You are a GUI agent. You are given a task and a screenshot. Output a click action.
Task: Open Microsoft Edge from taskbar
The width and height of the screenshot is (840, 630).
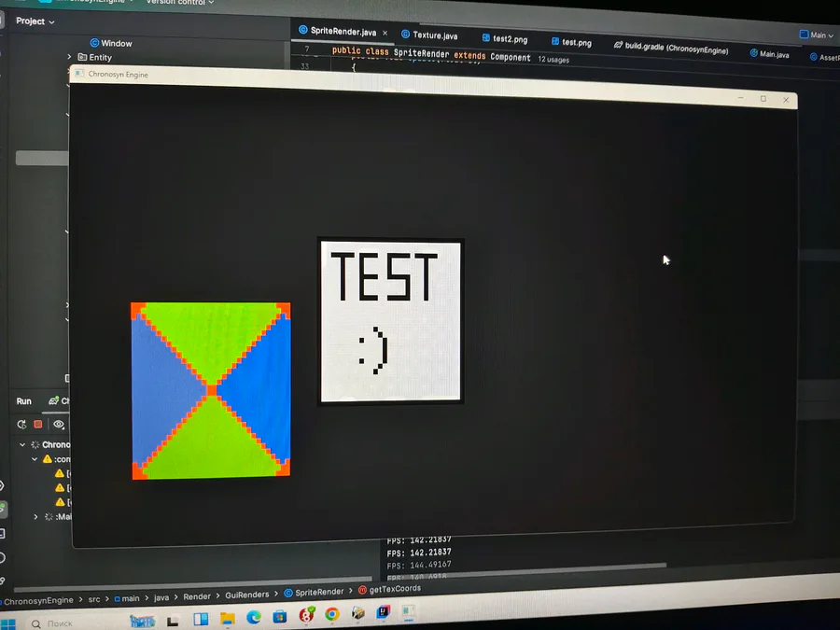pyautogui.click(x=253, y=618)
